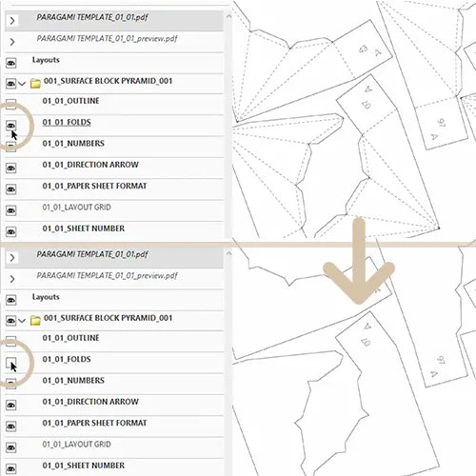Enable visibility of the upper 01_01_OUTLINE layer
The image size is (476, 476).
(x=10, y=104)
